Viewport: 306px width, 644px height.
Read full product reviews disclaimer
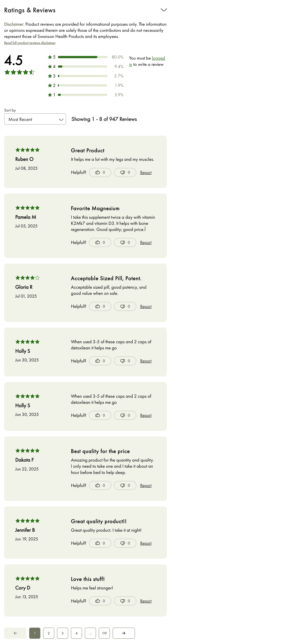pos(30,43)
